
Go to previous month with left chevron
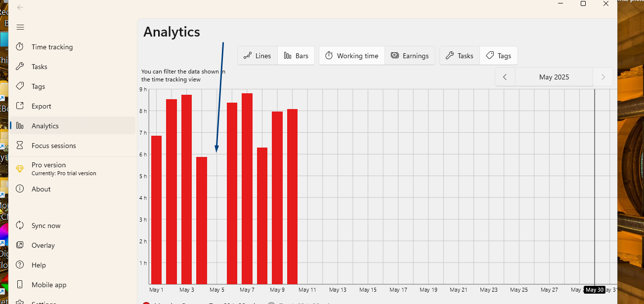(505, 77)
